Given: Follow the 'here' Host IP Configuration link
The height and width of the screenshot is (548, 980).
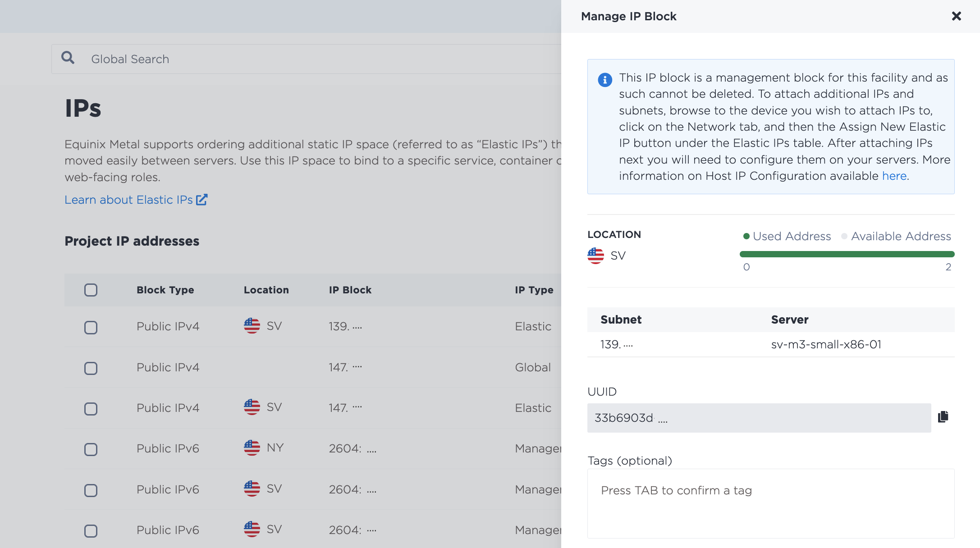Looking at the screenshot, I should [x=894, y=176].
